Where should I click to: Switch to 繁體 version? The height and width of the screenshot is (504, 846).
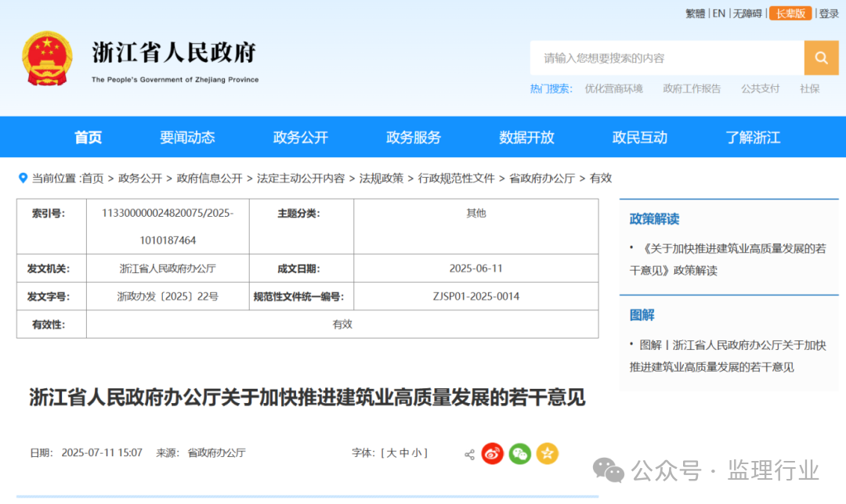pos(695,13)
